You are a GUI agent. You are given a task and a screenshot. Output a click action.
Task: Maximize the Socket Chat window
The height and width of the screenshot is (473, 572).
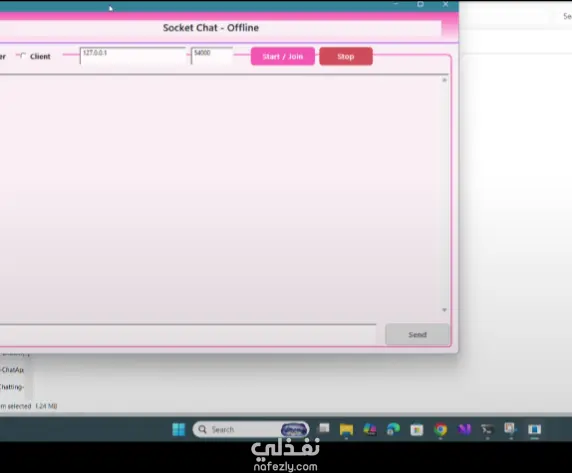[420, 4]
